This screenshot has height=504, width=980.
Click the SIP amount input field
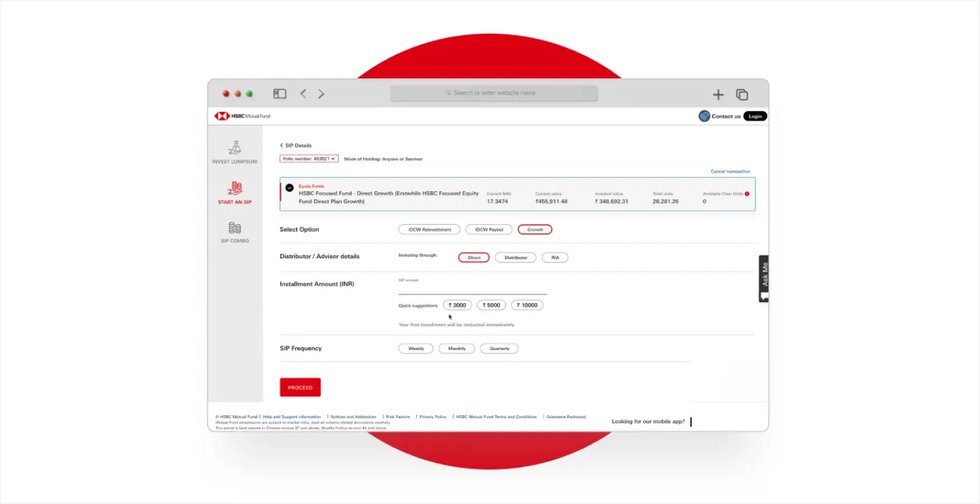click(472, 288)
